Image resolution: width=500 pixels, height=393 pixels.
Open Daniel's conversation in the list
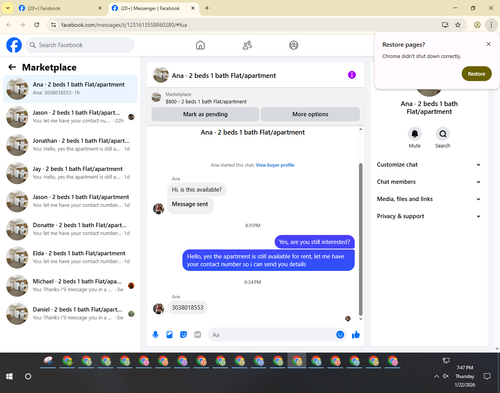(70, 314)
